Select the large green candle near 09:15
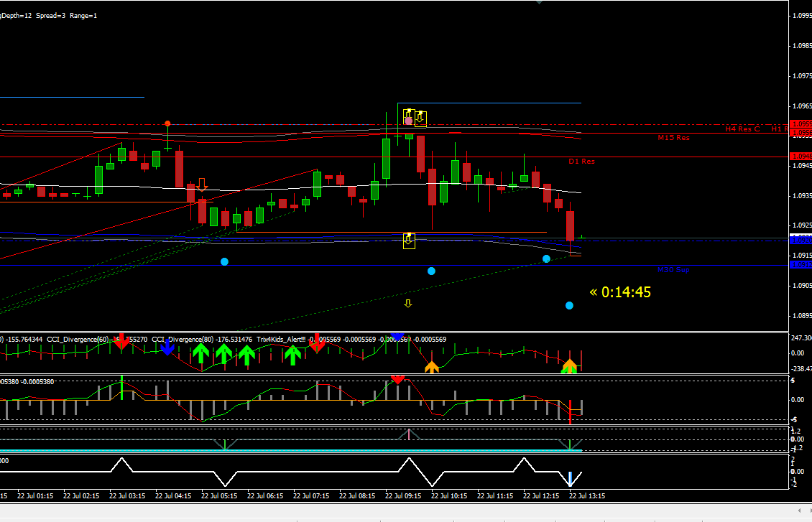Viewport: 812px width, 522px height. click(386, 158)
